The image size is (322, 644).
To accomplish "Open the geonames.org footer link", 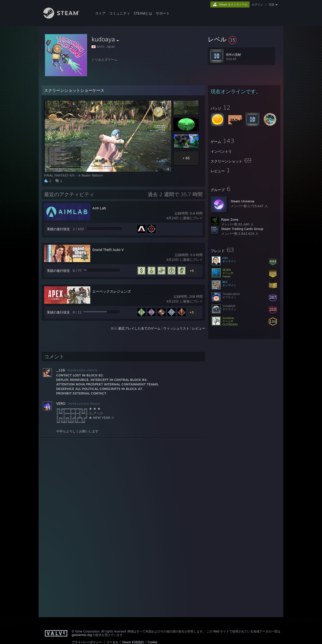I will click(82, 635).
